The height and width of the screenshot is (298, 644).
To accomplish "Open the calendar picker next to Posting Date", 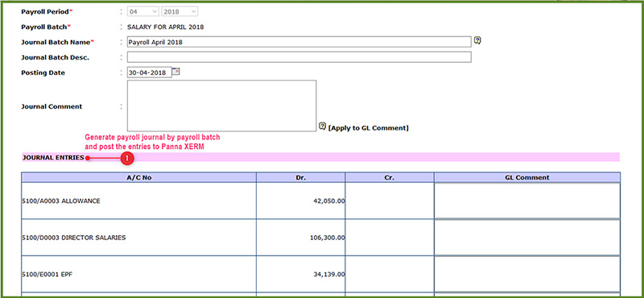I will (x=175, y=71).
